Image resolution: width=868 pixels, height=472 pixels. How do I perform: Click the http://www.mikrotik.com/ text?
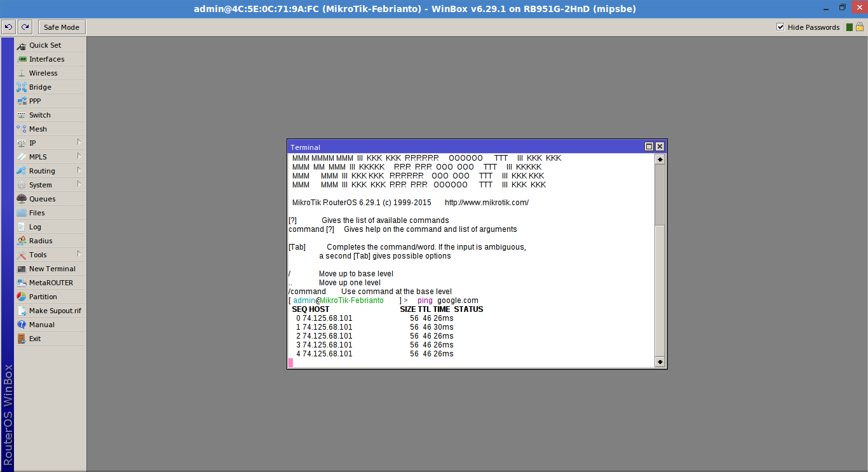[x=487, y=203]
